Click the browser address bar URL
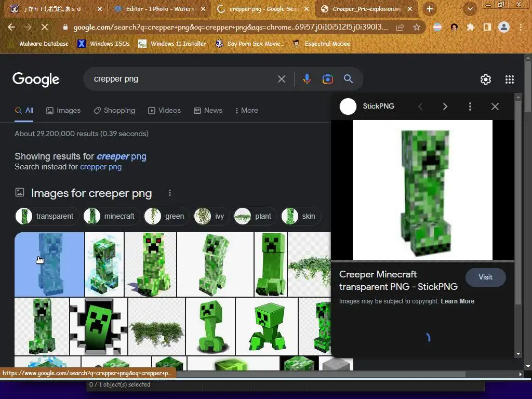532x399 pixels. click(231, 27)
